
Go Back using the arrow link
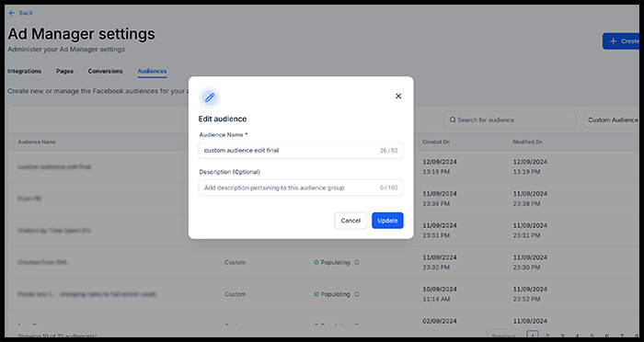[x=20, y=13]
